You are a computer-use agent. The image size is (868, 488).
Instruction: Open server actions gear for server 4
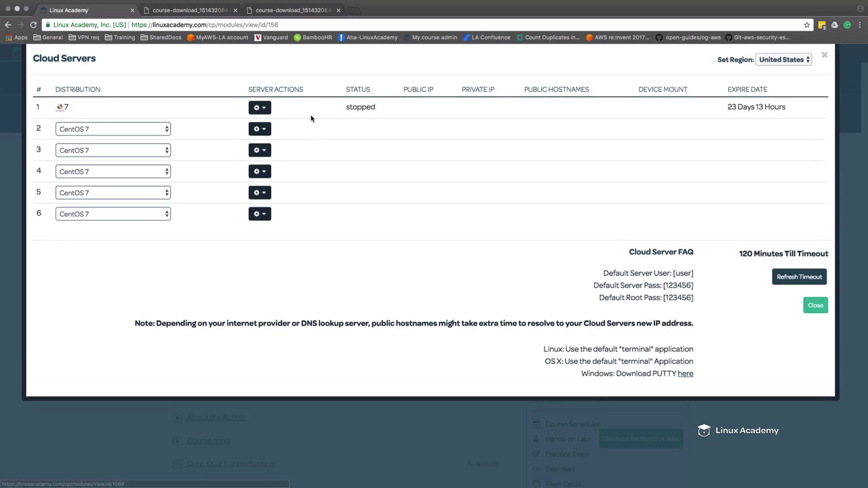tap(260, 171)
